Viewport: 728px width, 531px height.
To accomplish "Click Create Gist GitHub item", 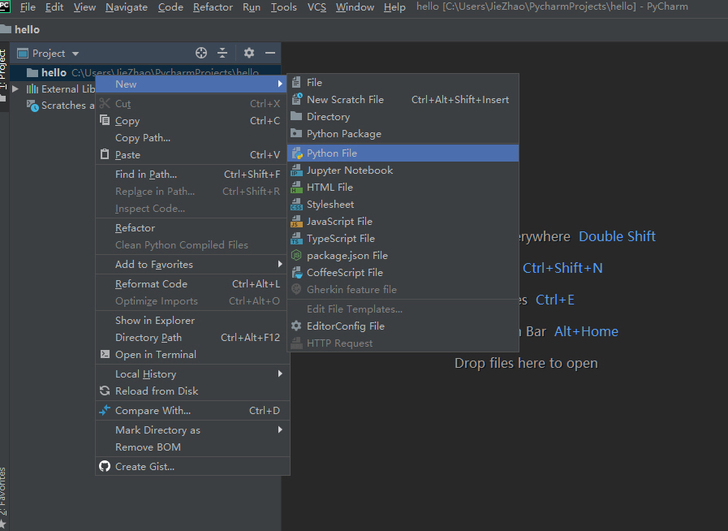I will pos(193,466).
